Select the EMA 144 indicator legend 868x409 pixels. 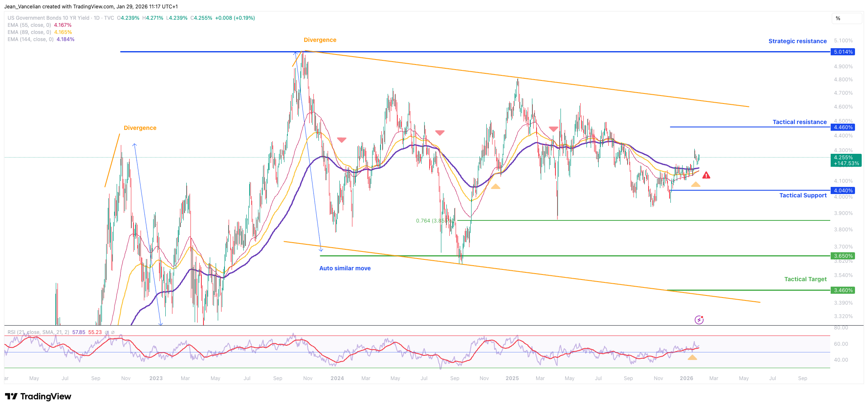[x=31, y=39]
